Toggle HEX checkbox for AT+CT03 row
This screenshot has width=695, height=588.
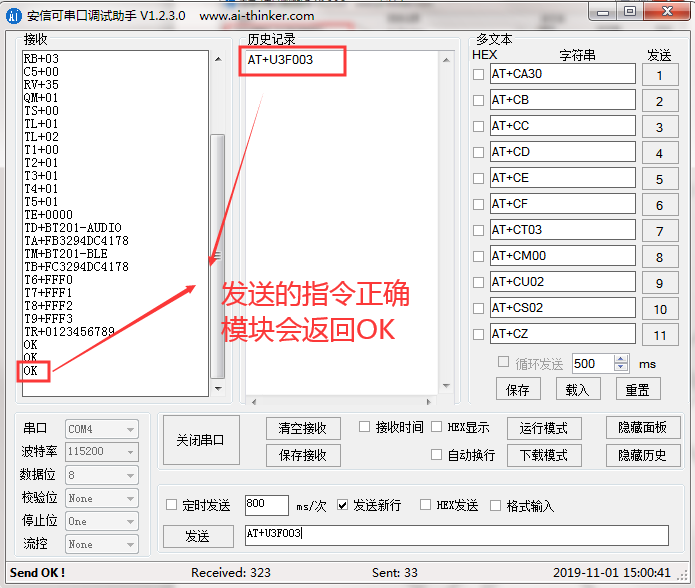click(x=478, y=230)
